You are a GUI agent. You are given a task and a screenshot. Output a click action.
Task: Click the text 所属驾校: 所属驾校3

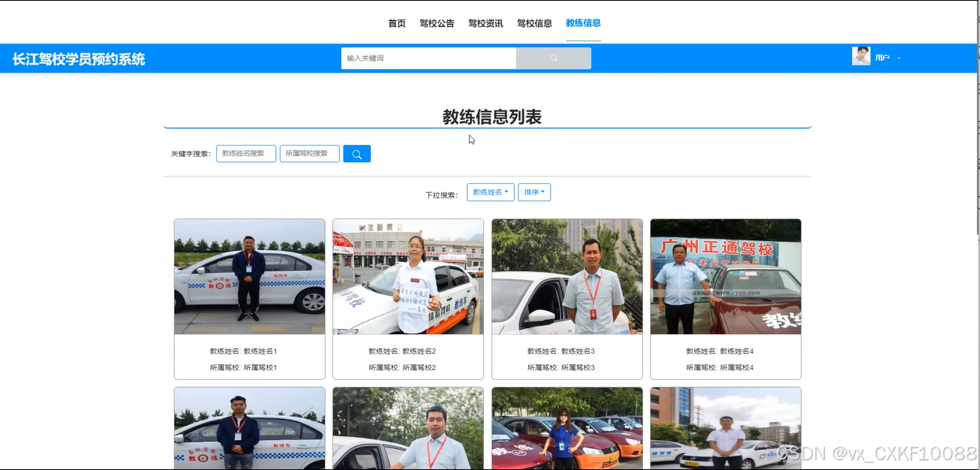click(561, 368)
